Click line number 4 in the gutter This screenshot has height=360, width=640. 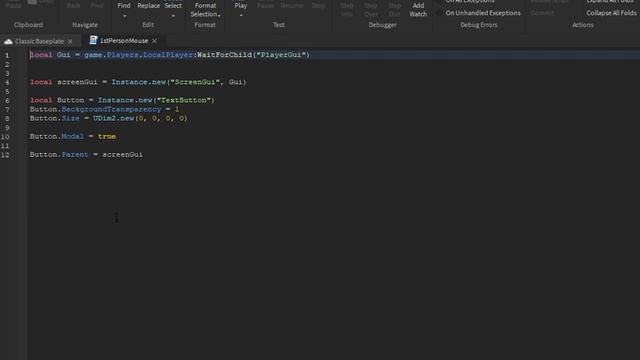coord(7,82)
